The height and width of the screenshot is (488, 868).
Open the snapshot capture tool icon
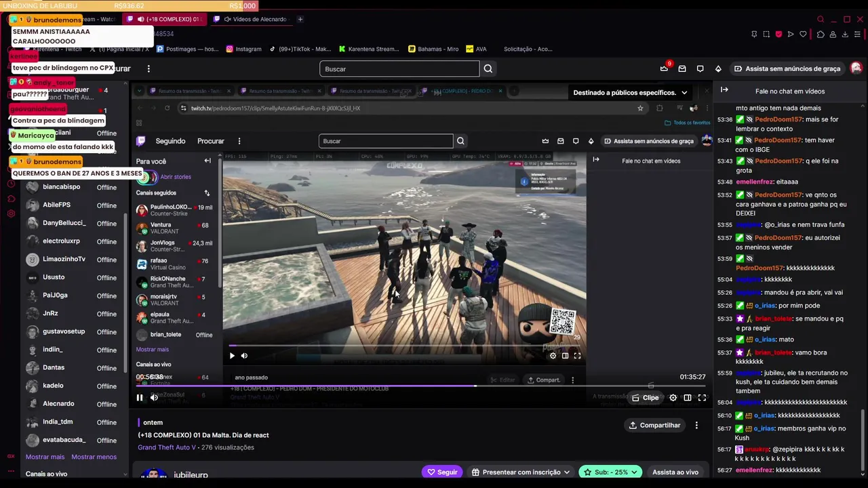coord(766,34)
